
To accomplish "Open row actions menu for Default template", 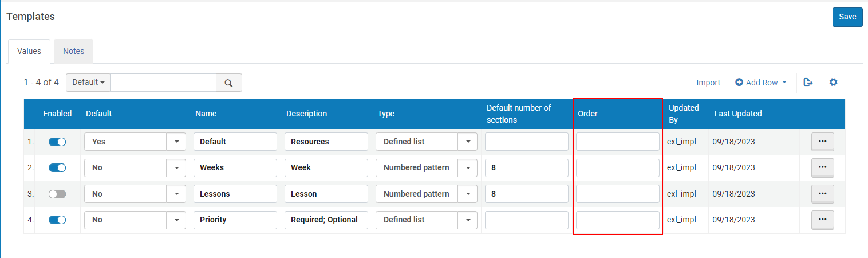I will [x=822, y=142].
